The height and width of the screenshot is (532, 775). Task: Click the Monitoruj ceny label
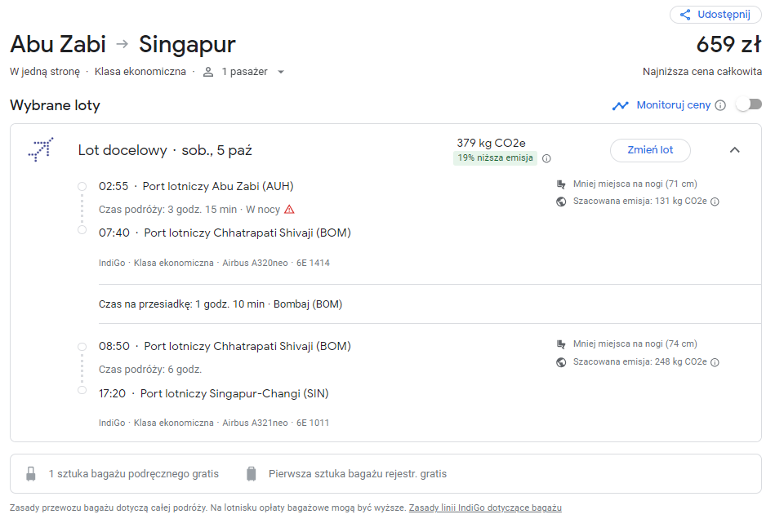point(673,105)
